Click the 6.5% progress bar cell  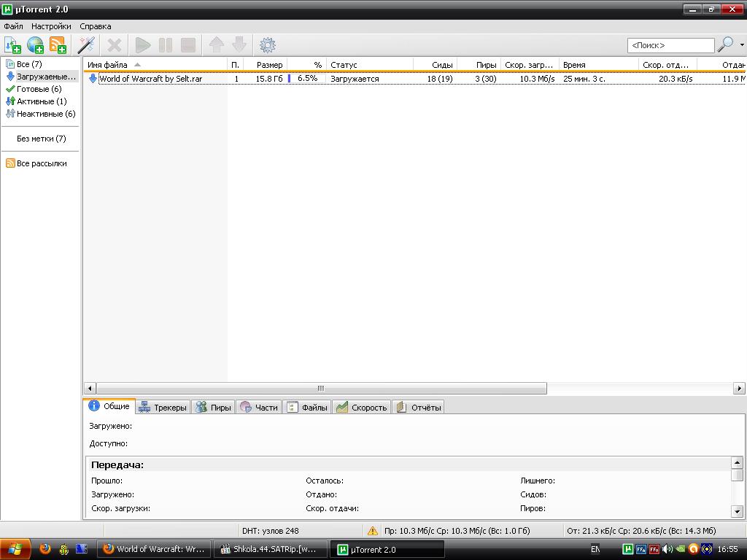click(x=307, y=78)
